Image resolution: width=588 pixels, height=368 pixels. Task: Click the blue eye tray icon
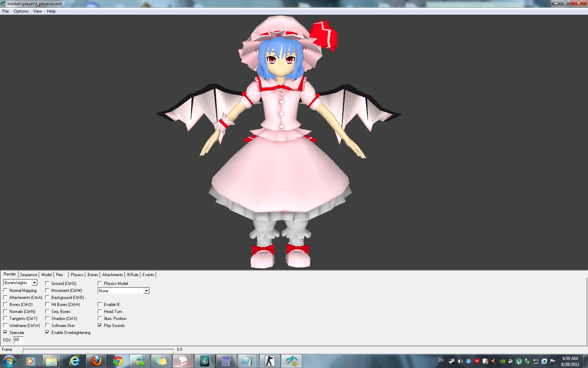pos(544,361)
